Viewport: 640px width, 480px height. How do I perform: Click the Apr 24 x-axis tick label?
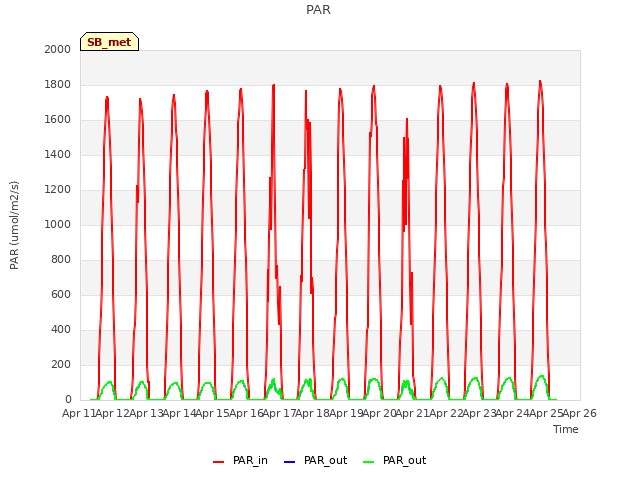512,413
